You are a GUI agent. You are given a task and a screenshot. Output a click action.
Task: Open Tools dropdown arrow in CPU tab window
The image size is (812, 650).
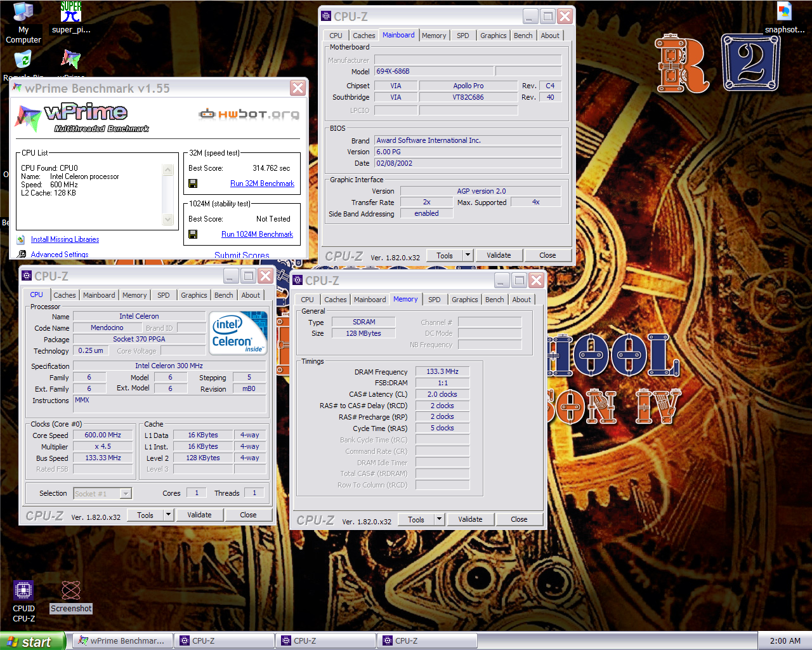(x=168, y=515)
